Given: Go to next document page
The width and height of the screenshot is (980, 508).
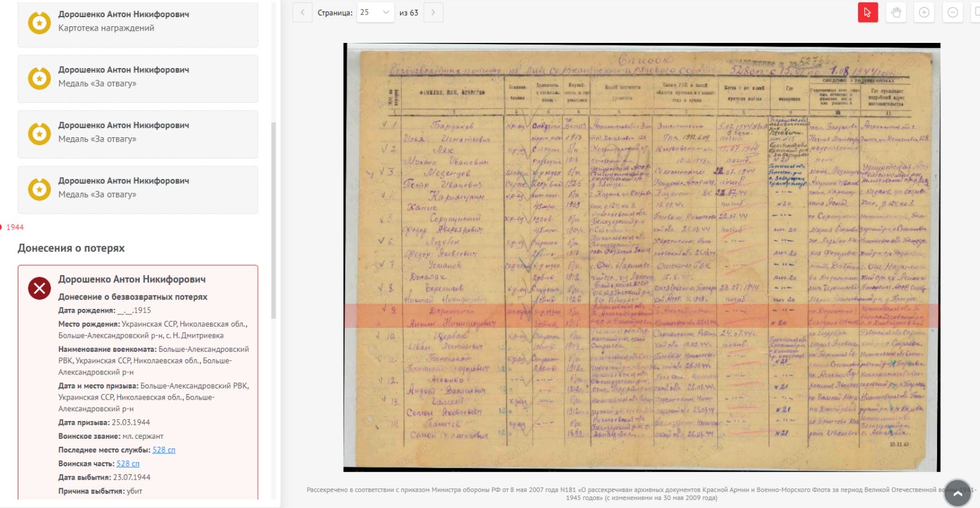Looking at the screenshot, I should pyautogui.click(x=433, y=12).
